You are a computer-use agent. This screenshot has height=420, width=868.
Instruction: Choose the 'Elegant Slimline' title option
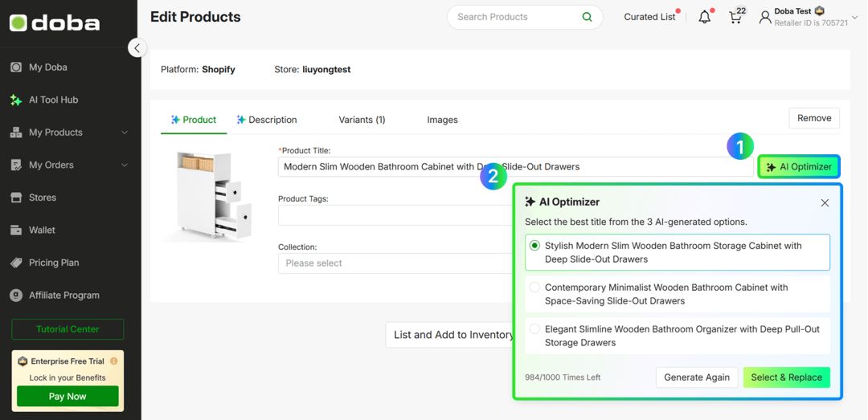pyautogui.click(x=534, y=328)
